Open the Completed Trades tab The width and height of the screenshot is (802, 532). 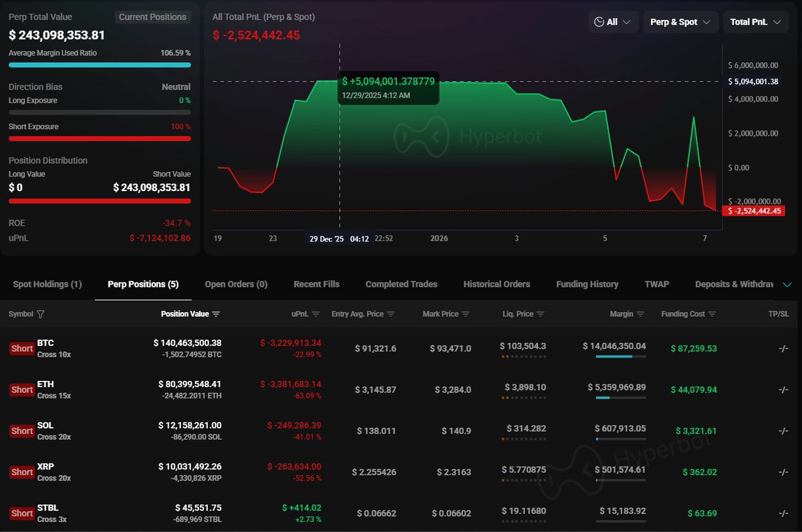(402, 284)
